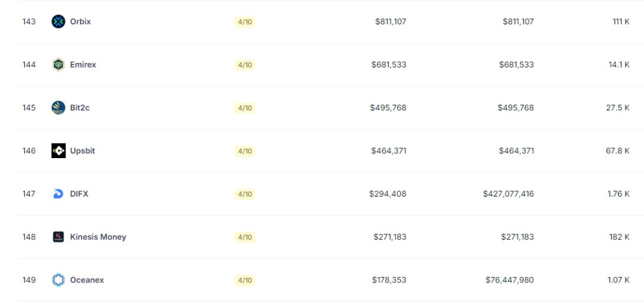Click the Emirex exchange logo icon
Image resolution: width=644 pixels, height=302 pixels.
coord(59,65)
